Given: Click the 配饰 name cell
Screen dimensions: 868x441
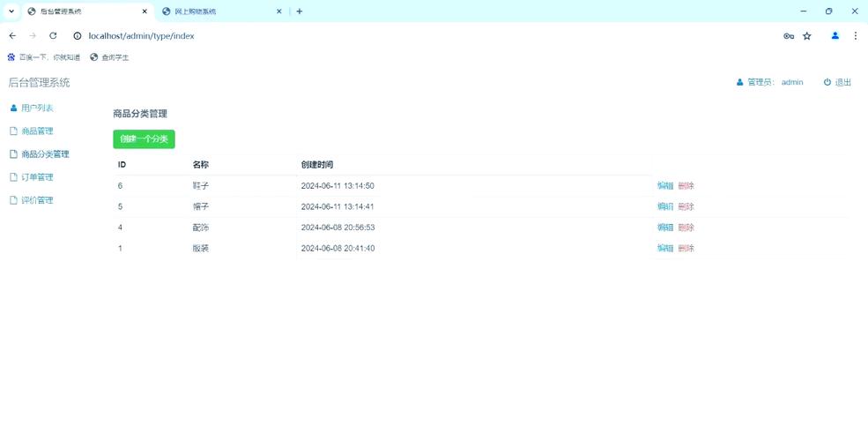Looking at the screenshot, I should tap(200, 228).
